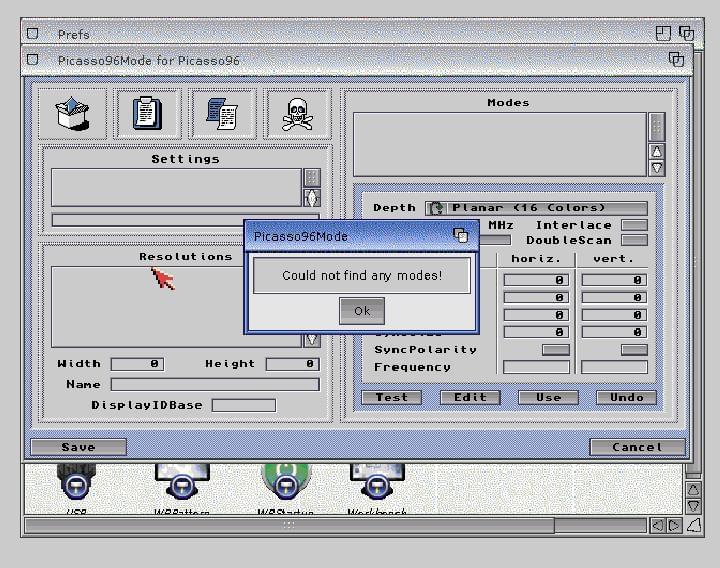720x568 pixels.
Task: Click the Prefs window scroll down arrow
Action: (x=693, y=506)
